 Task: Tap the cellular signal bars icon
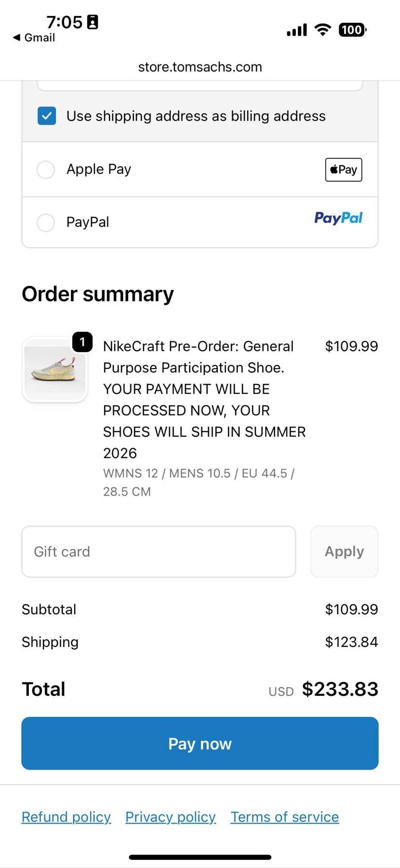coord(296,30)
